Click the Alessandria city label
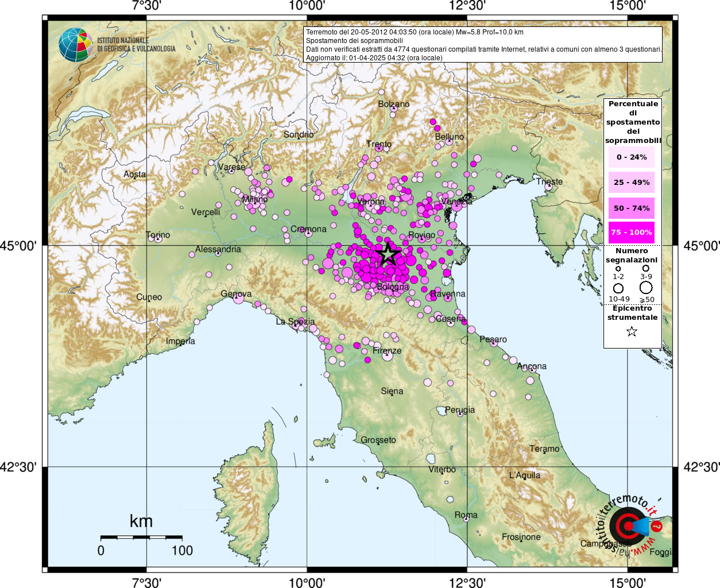This screenshot has height=588, width=720. [x=218, y=249]
